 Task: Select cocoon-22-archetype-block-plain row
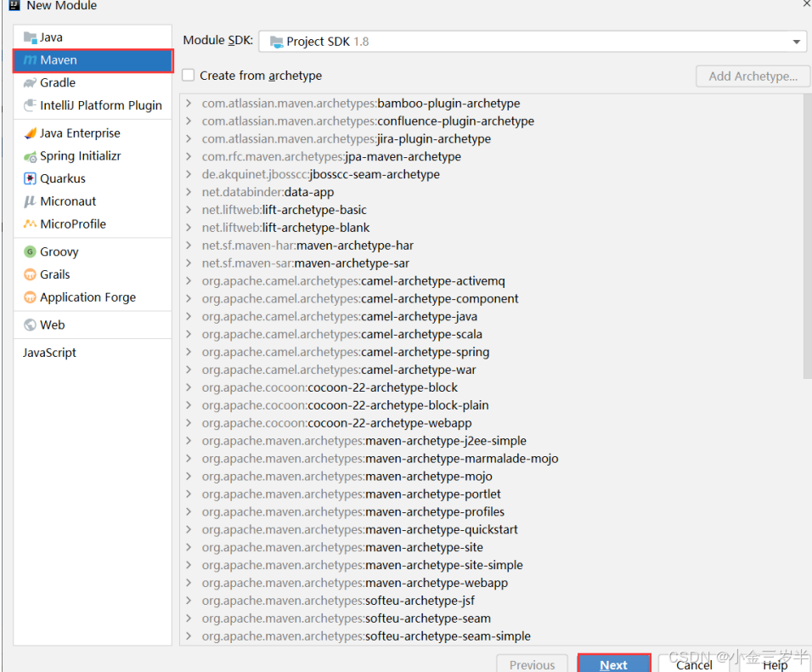(x=492, y=405)
